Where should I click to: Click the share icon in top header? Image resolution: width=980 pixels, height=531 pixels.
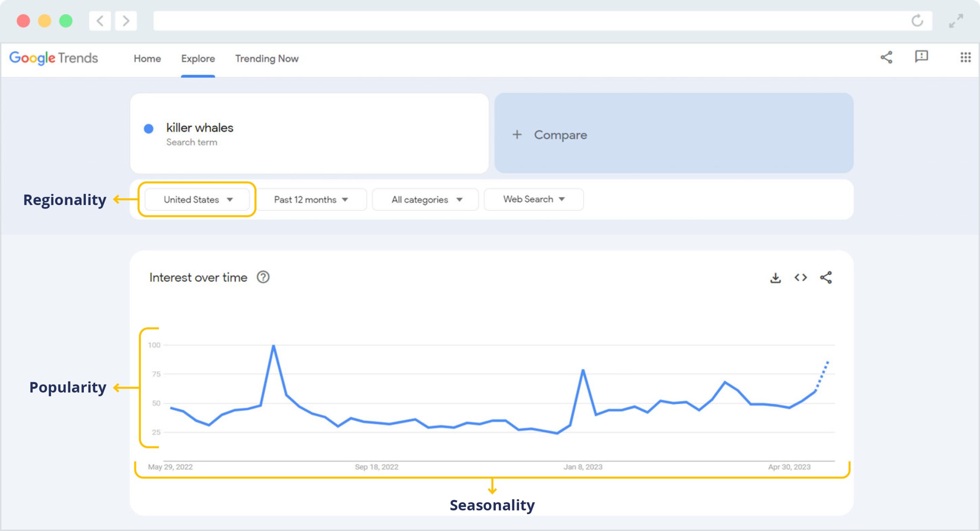886,57
